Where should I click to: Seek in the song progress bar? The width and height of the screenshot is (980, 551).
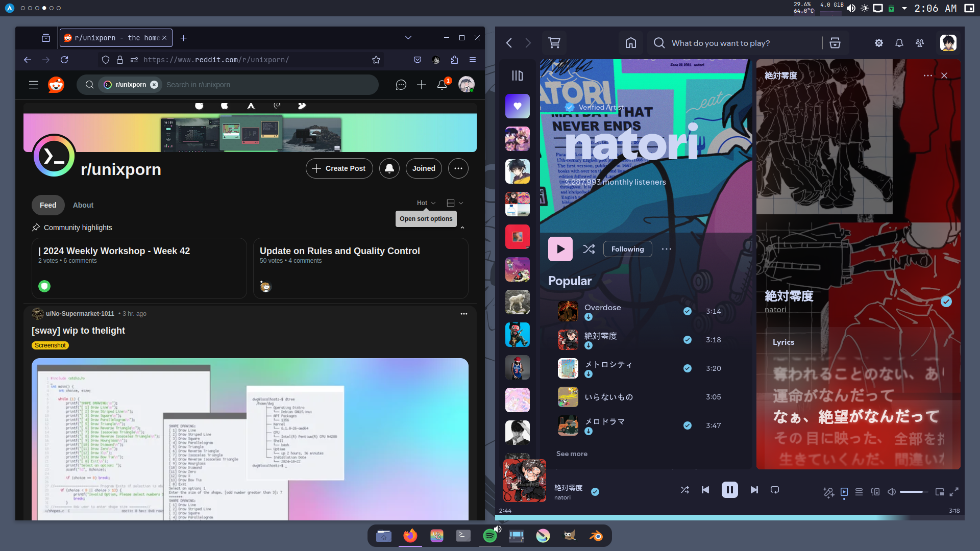click(730, 517)
